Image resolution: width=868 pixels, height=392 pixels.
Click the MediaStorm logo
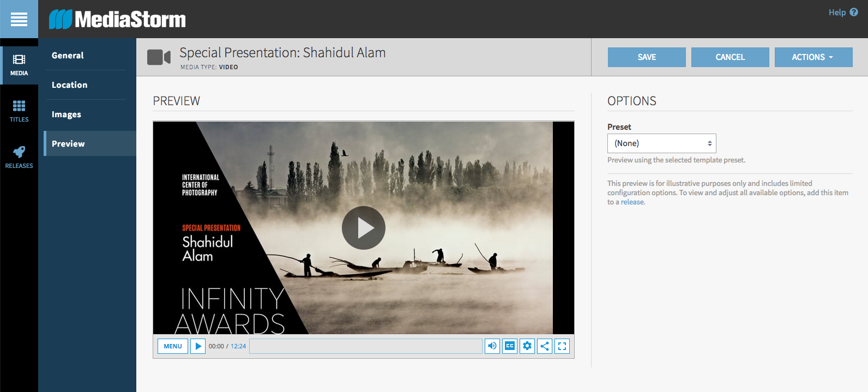tap(117, 19)
